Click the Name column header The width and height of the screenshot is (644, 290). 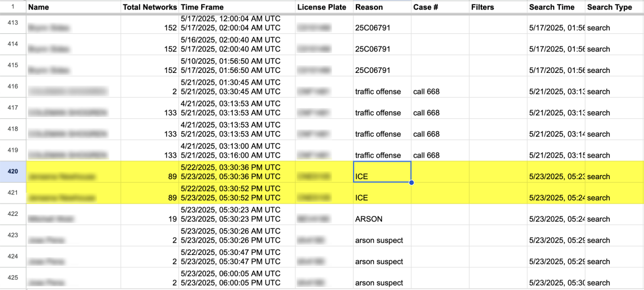tap(74, 7)
